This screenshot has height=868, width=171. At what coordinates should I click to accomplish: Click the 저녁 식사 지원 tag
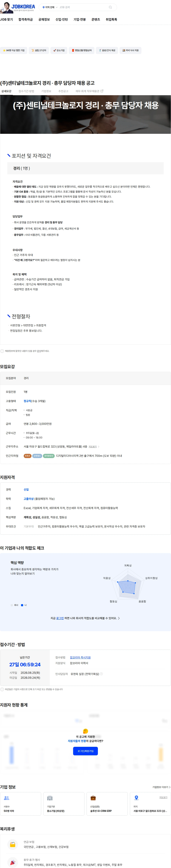(130, 50)
